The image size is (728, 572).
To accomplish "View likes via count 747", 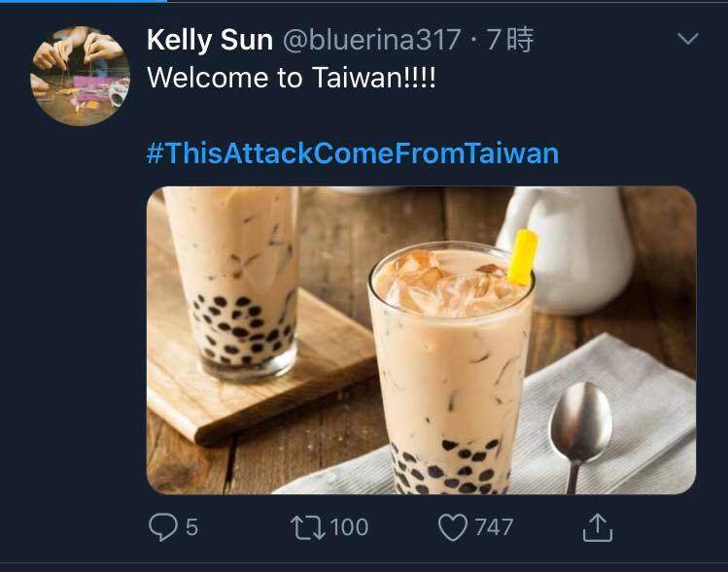I will (494, 527).
